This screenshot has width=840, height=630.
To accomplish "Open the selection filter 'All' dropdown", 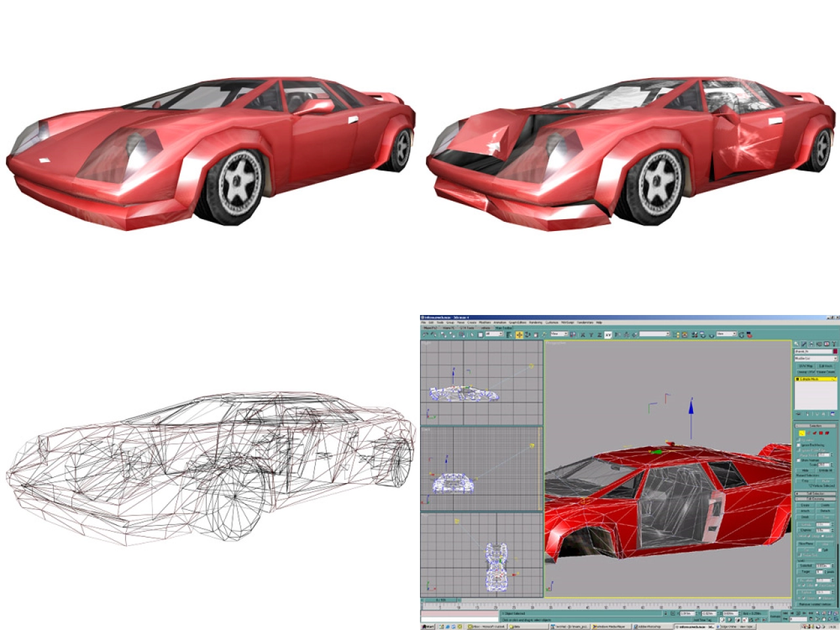I will [x=494, y=334].
